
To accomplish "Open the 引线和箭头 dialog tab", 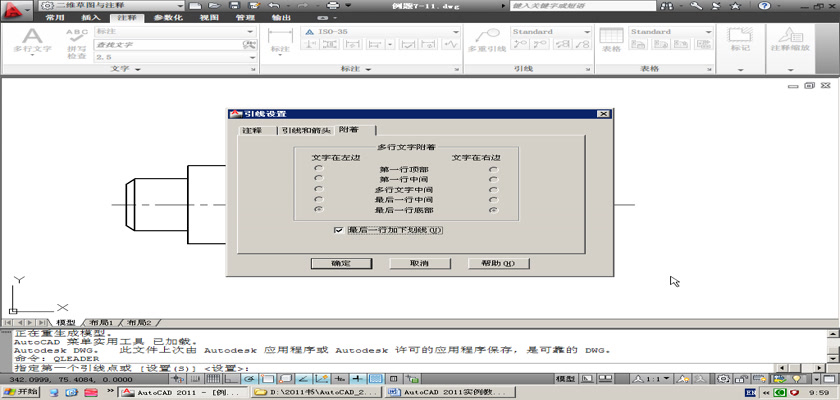I will pyautogui.click(x=306, y=130).
